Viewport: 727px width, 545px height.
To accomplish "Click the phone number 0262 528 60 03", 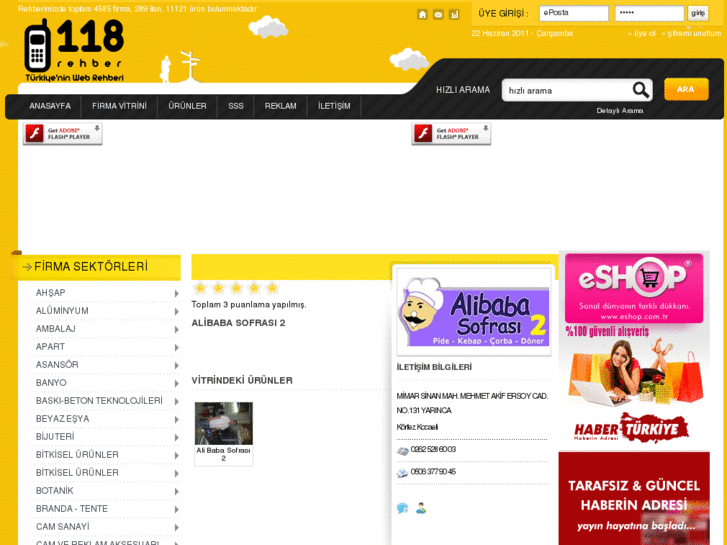I will (433, 449).
